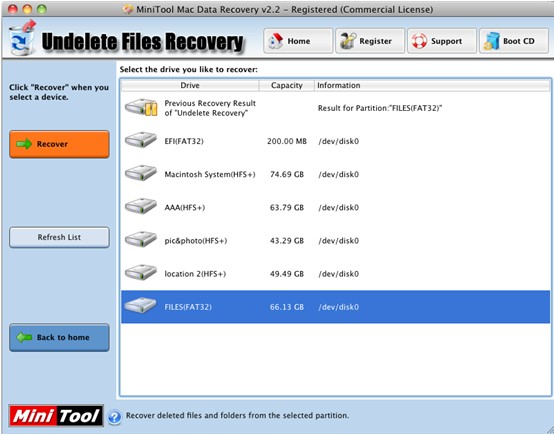Image resolution: width=554 pixels, height=435 pixels.
Task: Close the window with the red button
Action: coord(12,9)
